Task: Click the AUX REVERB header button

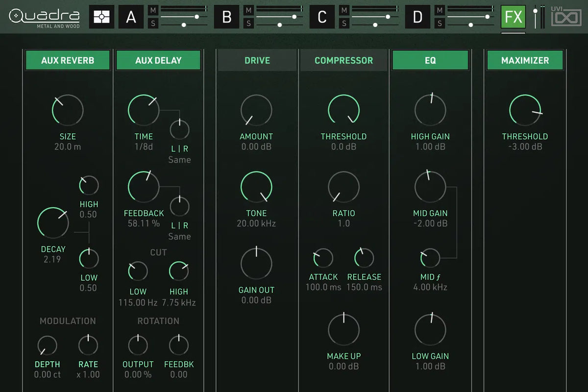Action: pyautogui.click(x=68, y=60)
